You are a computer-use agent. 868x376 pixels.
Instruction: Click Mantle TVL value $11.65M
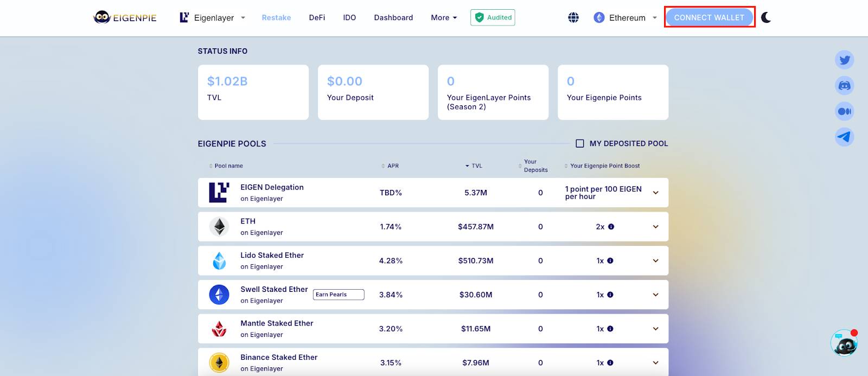(476, 329)
